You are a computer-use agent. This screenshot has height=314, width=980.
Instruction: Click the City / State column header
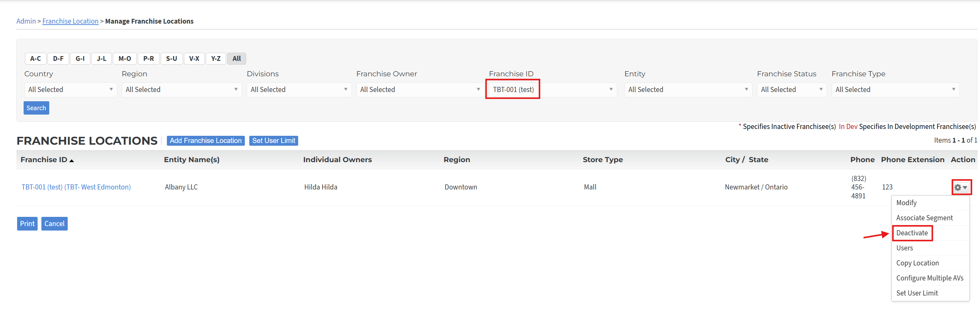pyautogui.click(x=746, y=160)
